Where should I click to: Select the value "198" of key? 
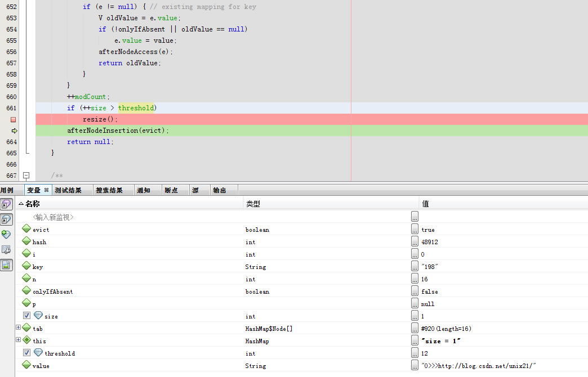tap(429, 267)
